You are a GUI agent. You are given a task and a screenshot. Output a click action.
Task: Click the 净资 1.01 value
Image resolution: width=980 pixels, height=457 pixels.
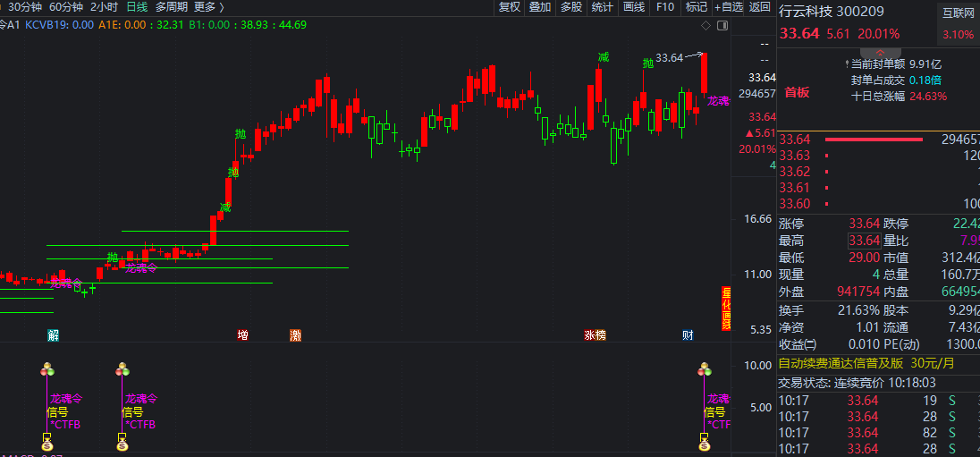(868, 327)
